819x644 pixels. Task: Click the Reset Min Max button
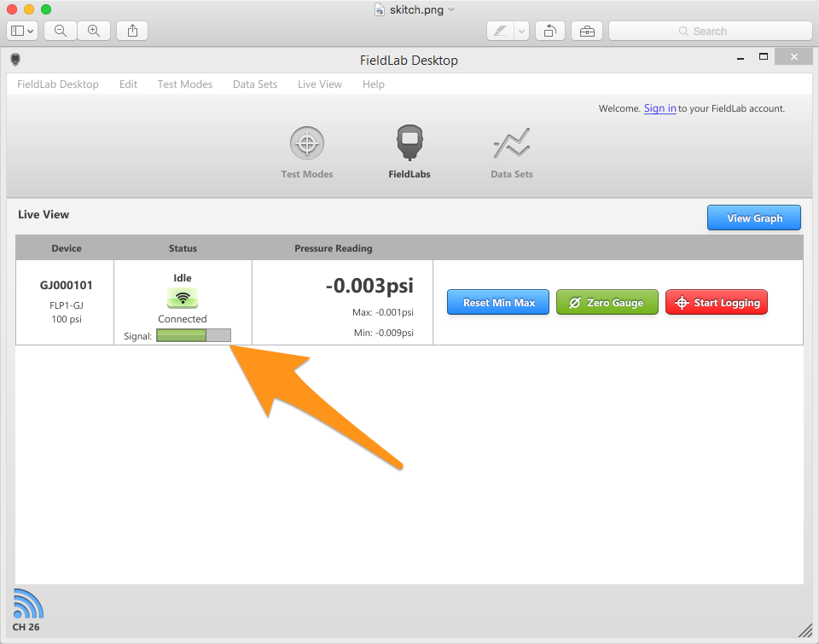(498, 303)
